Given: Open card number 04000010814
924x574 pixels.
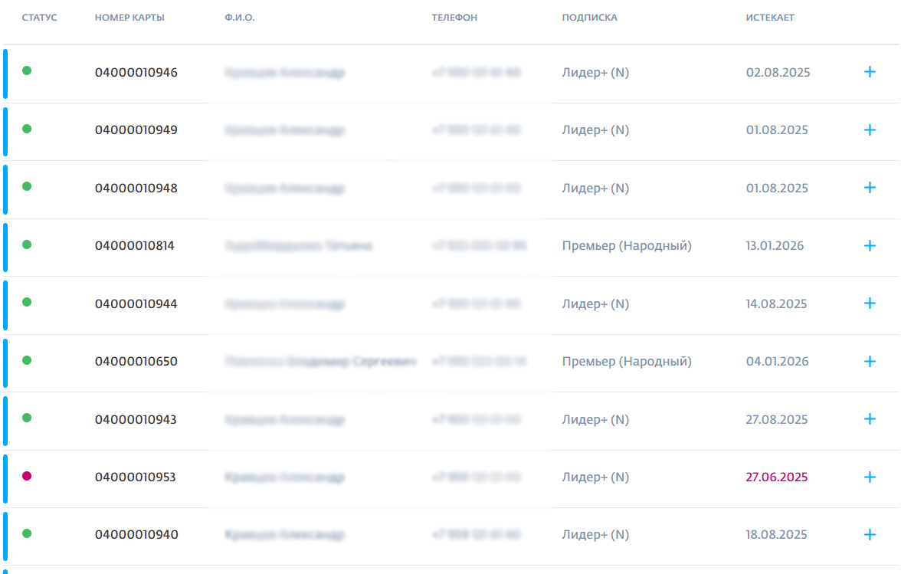Looking at the screenshot, I should (135, 246).
